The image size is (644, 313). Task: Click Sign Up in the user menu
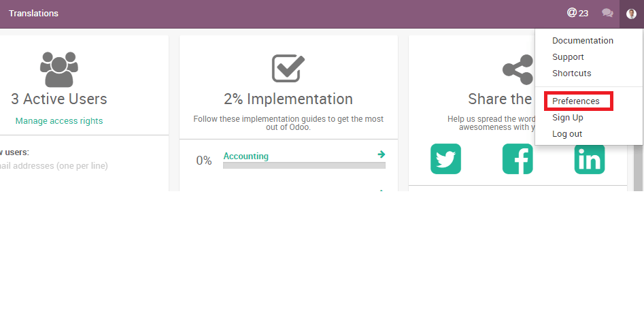[567, 118]
